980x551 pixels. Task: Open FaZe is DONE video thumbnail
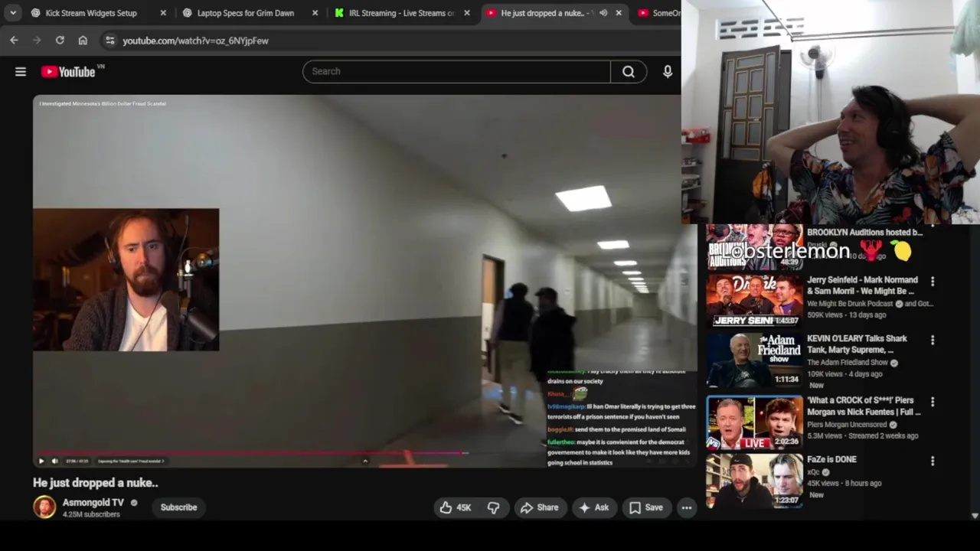[754, 481]
